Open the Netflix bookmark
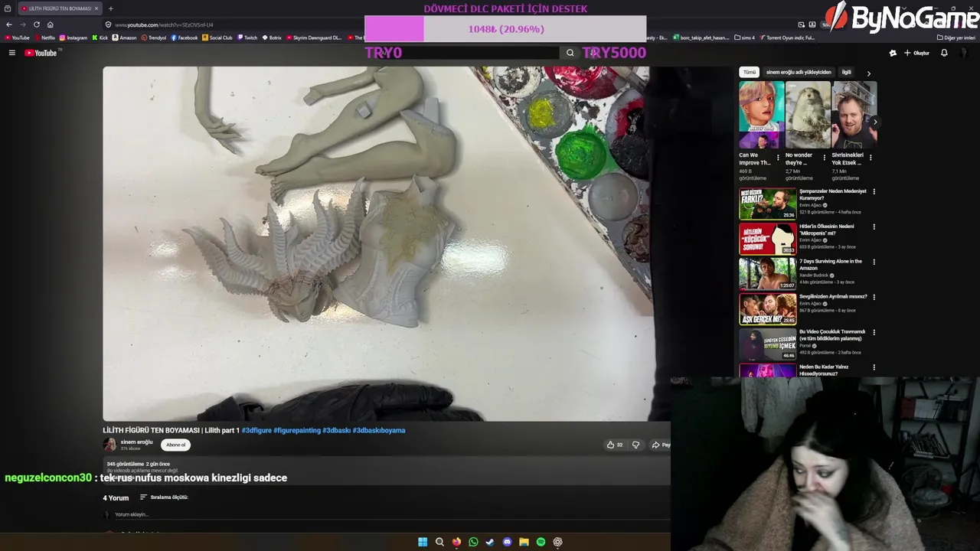The height and width of the screenshot is (551, 980). click(x=44, y=37)
